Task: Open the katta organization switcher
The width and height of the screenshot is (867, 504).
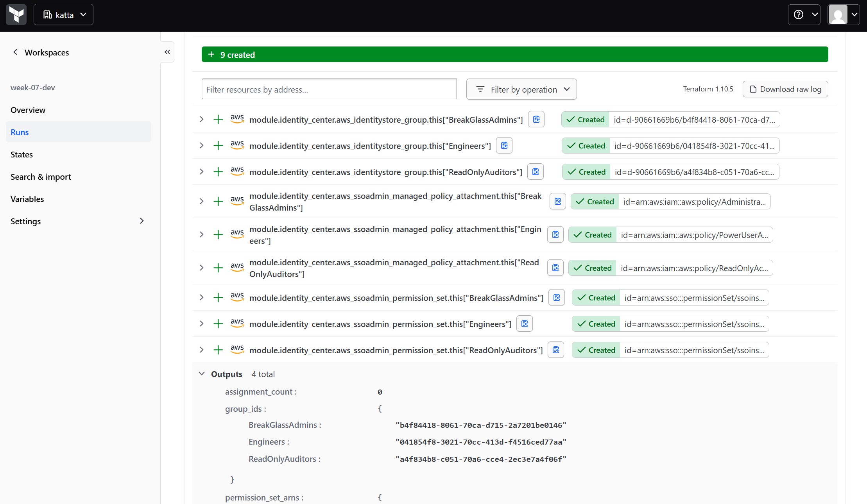Action: click(x=63, y=14)
